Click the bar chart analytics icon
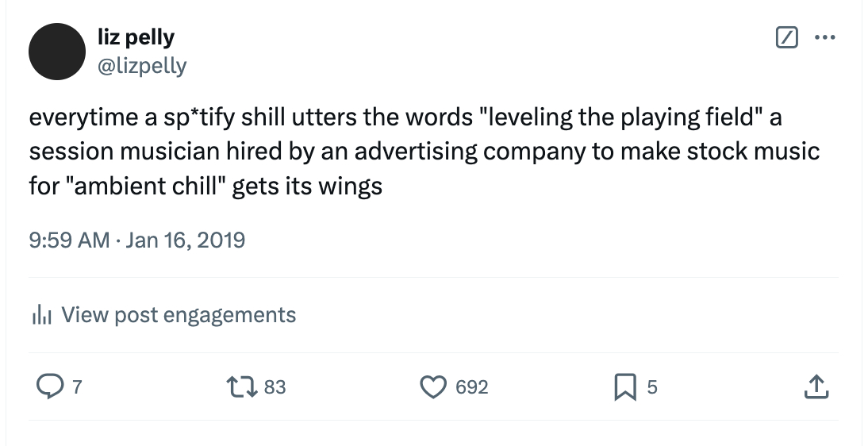Viewport: 868px width, 446px height. tap(40, 315)
